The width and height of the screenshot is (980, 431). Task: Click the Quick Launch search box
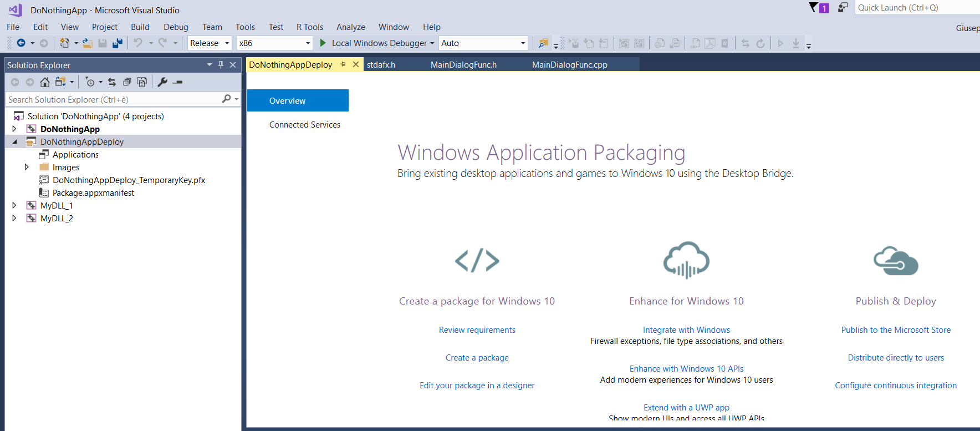point(917,8)
